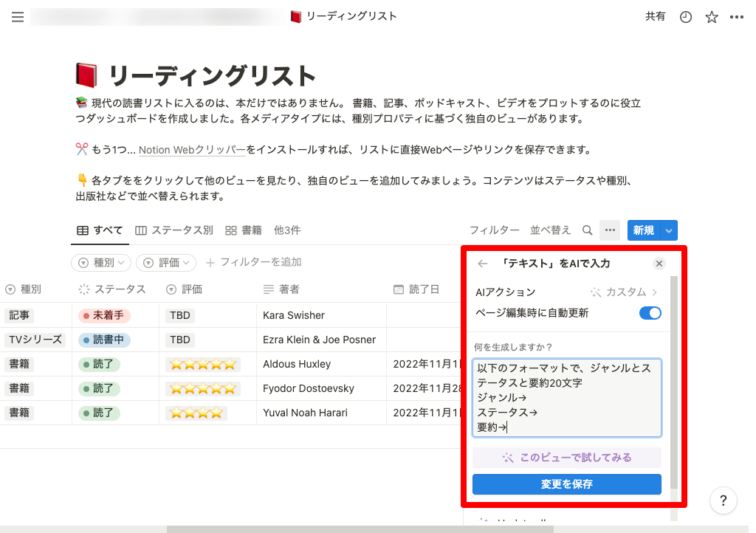Open the Notion Webクリッパー link

(192, 150)
